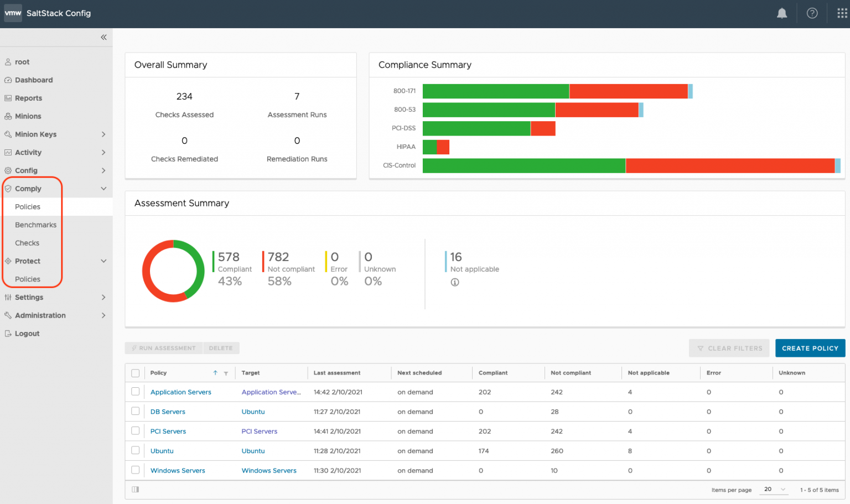
Task: Click the vmw logo in header
Action: coord(13,13)
